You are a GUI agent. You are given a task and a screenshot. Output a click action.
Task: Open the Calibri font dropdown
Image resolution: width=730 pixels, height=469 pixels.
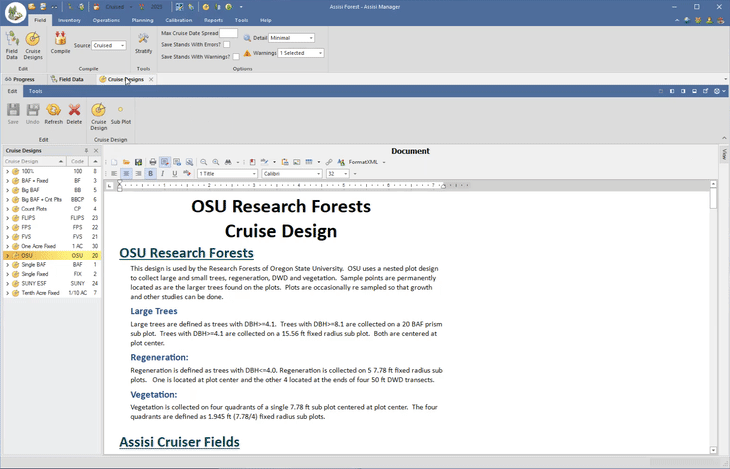click(318, 174)
